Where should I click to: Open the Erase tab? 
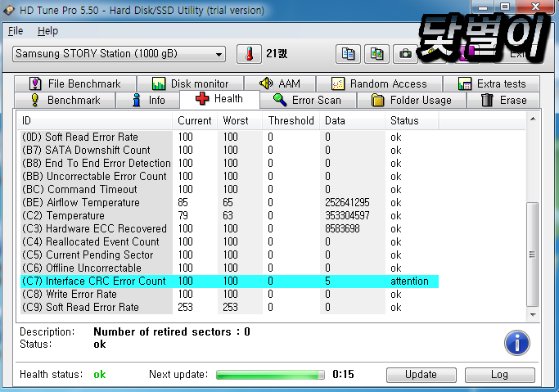point(503,100)
